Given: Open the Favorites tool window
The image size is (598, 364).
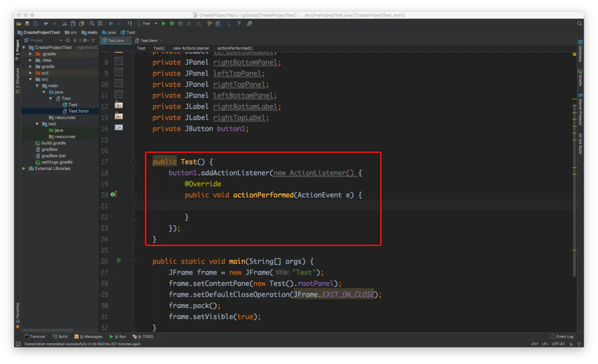Looking at the screenshot, I should pyautogui.click(x=17, y=316).
